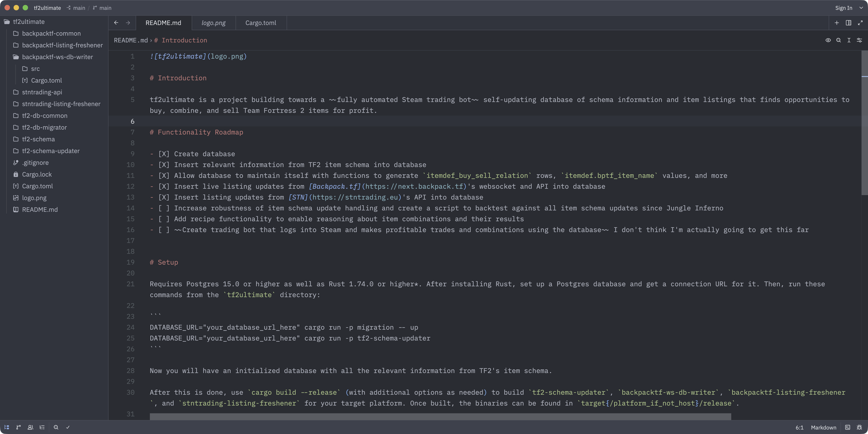868x434 pixels.
Task: Open editor controls sliders icon
Action: click(859, 40)
